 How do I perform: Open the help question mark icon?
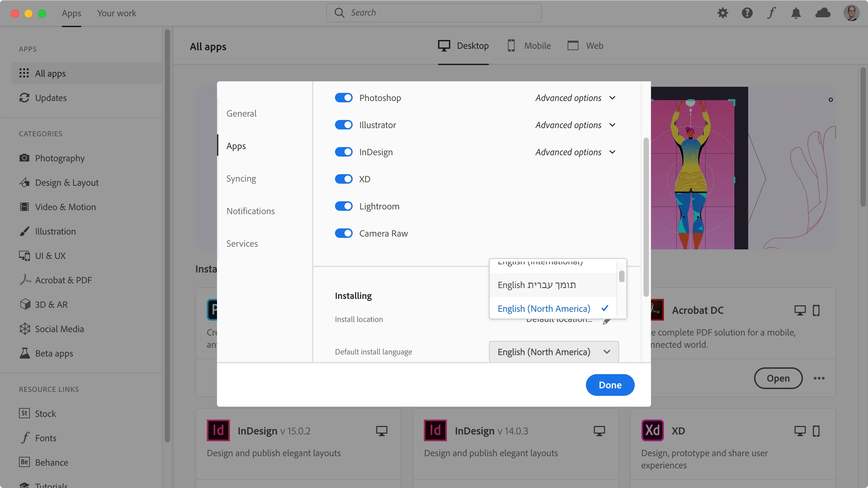pos(747,13)
